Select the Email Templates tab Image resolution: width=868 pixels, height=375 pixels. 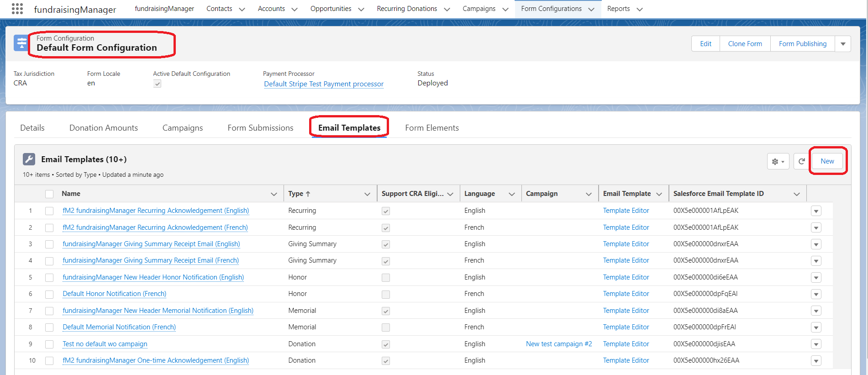(x=349, y=128)
